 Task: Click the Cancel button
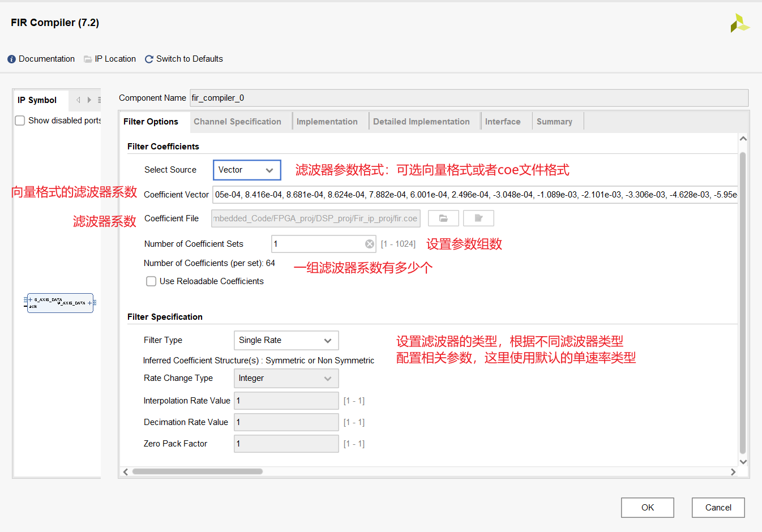718,508
